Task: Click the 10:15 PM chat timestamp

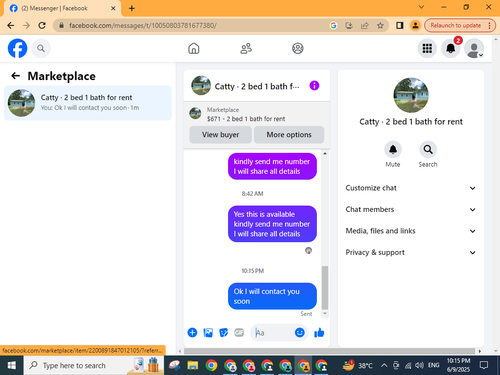Action: [253, 271]
